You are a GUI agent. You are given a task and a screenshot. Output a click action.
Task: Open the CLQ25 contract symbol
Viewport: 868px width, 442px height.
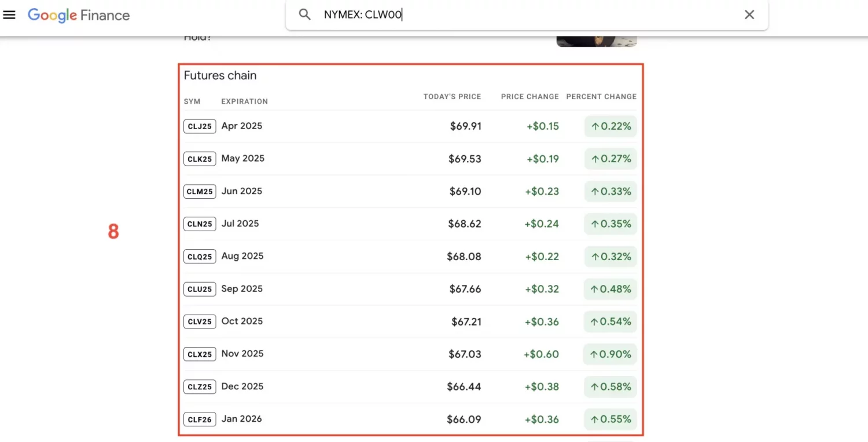200,256
